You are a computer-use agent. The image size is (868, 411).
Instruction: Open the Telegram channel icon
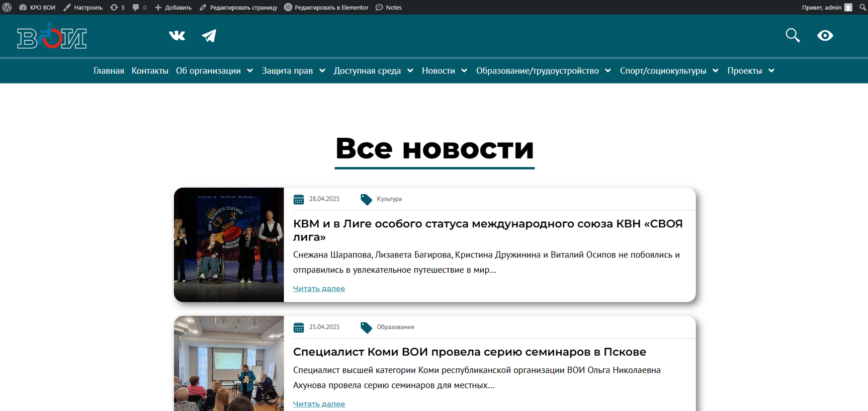pos(209,36)
